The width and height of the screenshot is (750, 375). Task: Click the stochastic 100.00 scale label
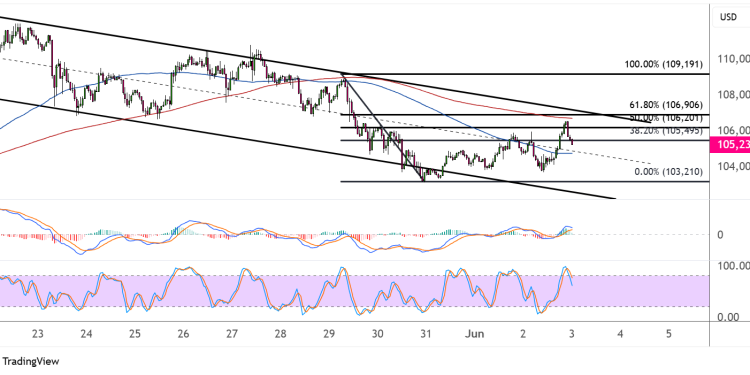tap(733, 265)
